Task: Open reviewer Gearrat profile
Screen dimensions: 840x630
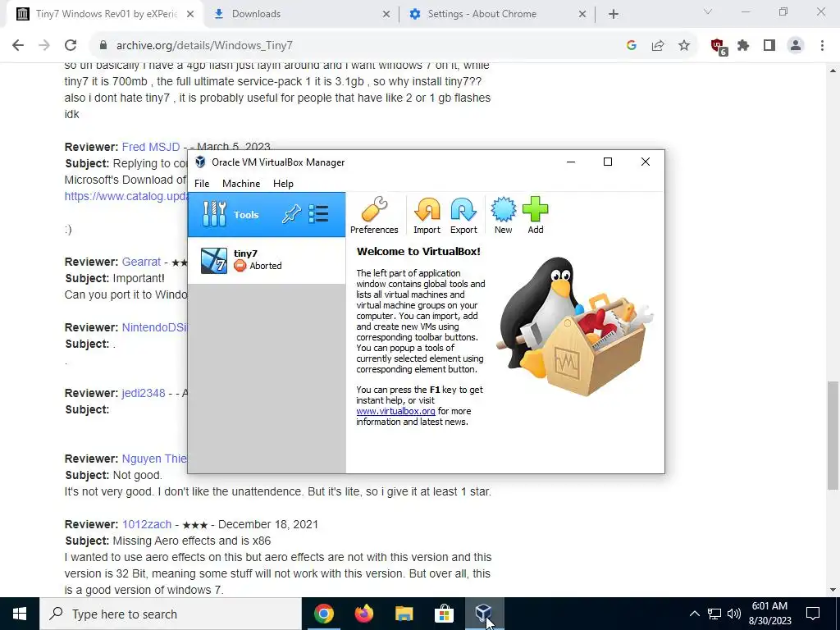Action: (x=141, y=262)
